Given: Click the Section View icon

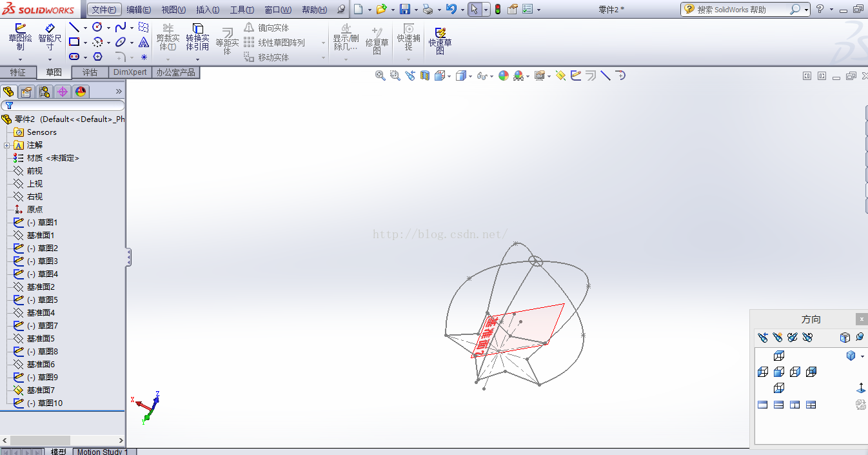Looking at the screenshot, I should click(x=424, y=76).
